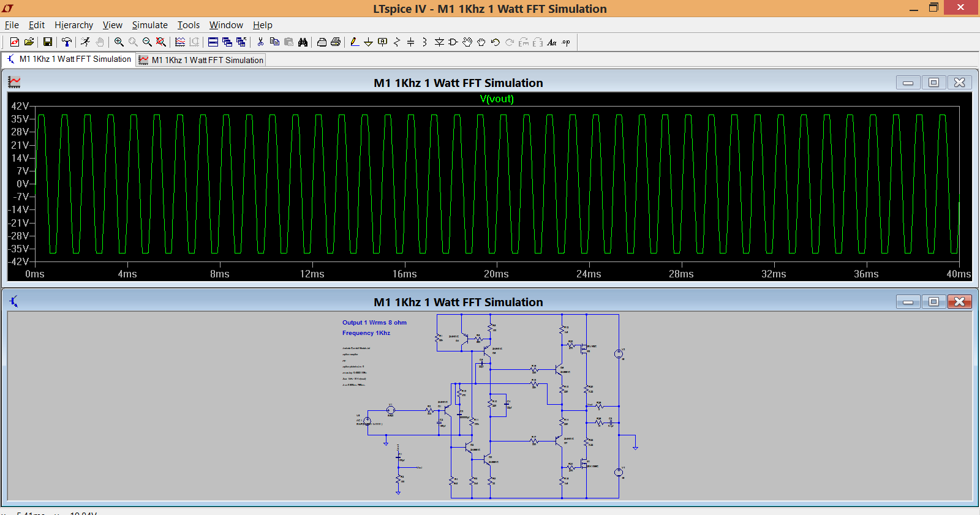Maximize the waveform plot window
Viewport: 980px width, 515px height.
click(x=933, y=82)
